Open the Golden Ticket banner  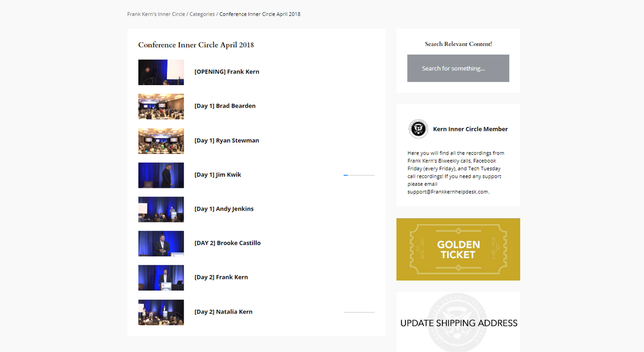tap(458, 249)
